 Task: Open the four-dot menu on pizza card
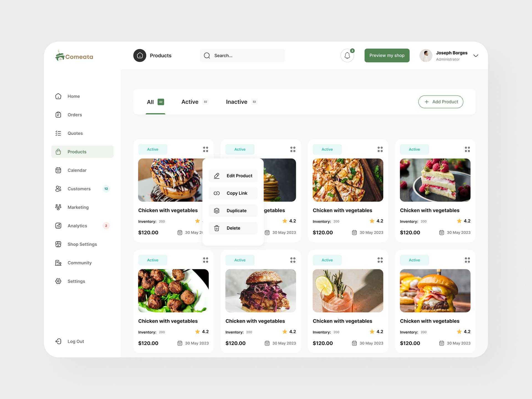pyautogui.click(x=380, y=149)
